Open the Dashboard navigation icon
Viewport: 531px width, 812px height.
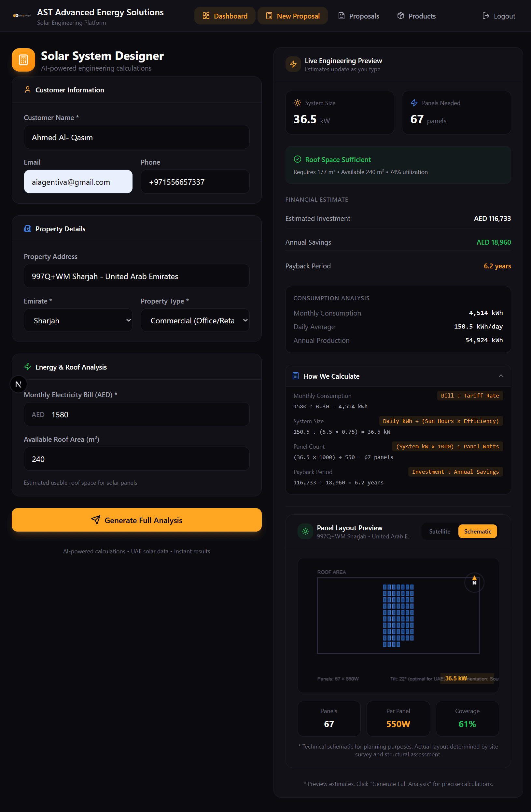tap(206, 15)
